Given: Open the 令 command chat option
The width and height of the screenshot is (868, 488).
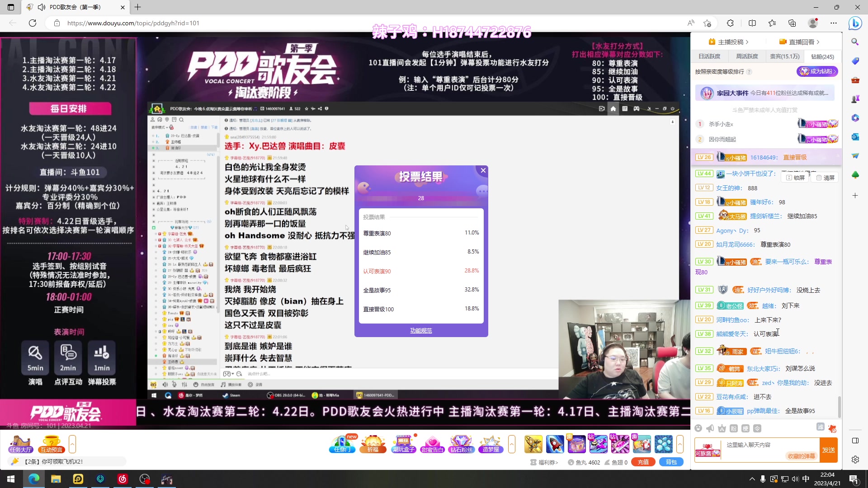Looking at the screenshot, I should tap(757, 428).
